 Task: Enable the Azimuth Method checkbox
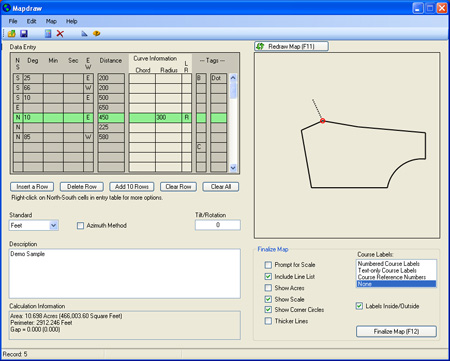[80, 226]
